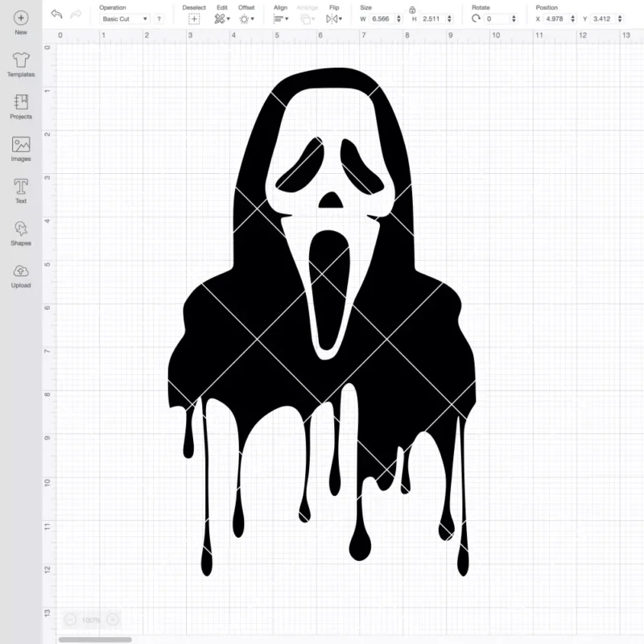Redo the last action

tap(76, 14)
